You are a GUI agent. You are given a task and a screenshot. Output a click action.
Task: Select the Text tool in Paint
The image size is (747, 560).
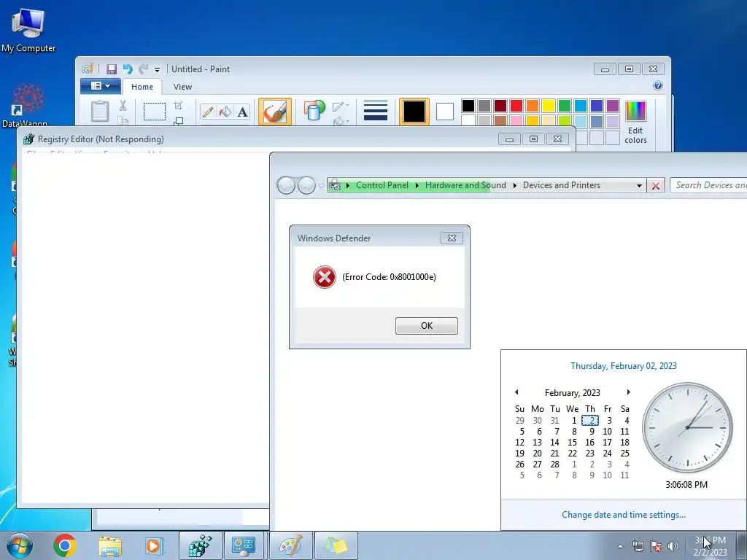click(242, 112)
